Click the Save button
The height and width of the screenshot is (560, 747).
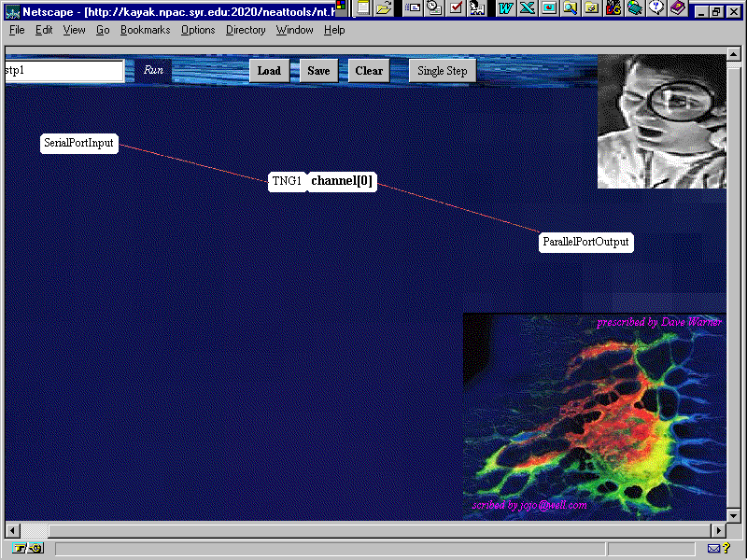pyautogui.click(x=318, y=71)
